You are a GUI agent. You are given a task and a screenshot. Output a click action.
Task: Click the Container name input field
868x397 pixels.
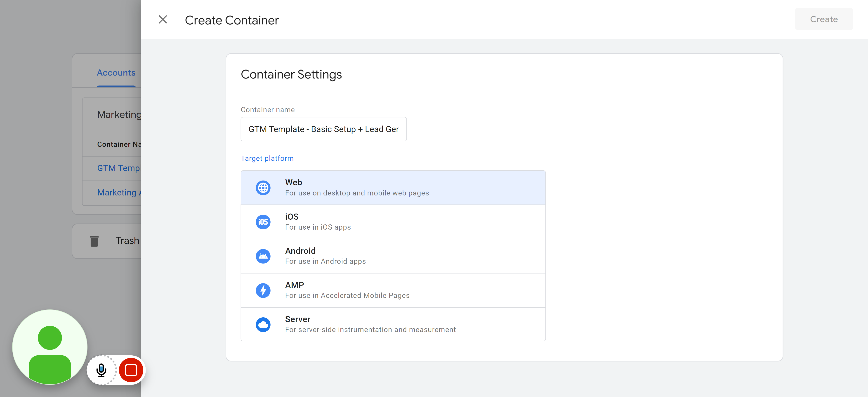[323, 129]
